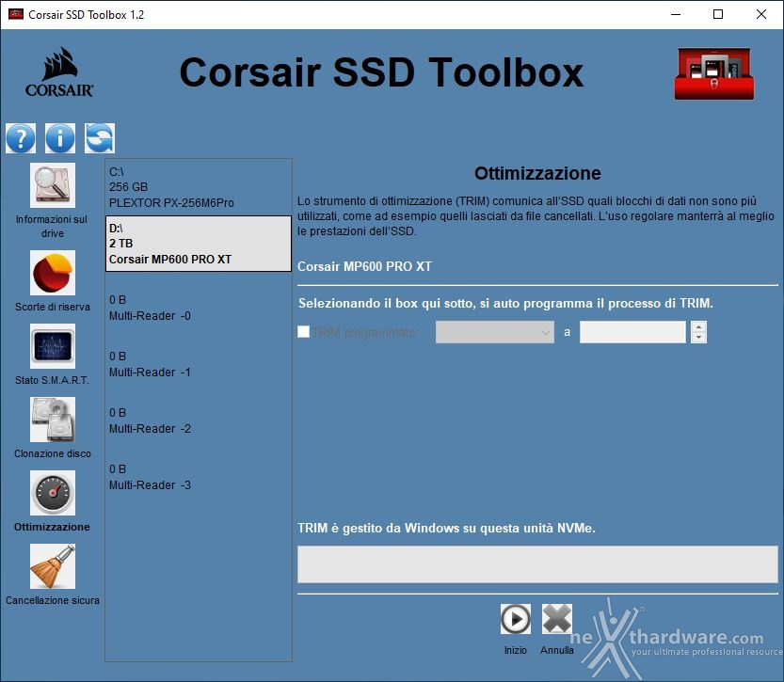Image resolution: width=784 pixels, height=682 pixels.
Task: Minimize the Corsair SSD Toolbox window
Action: click(676, 14)
